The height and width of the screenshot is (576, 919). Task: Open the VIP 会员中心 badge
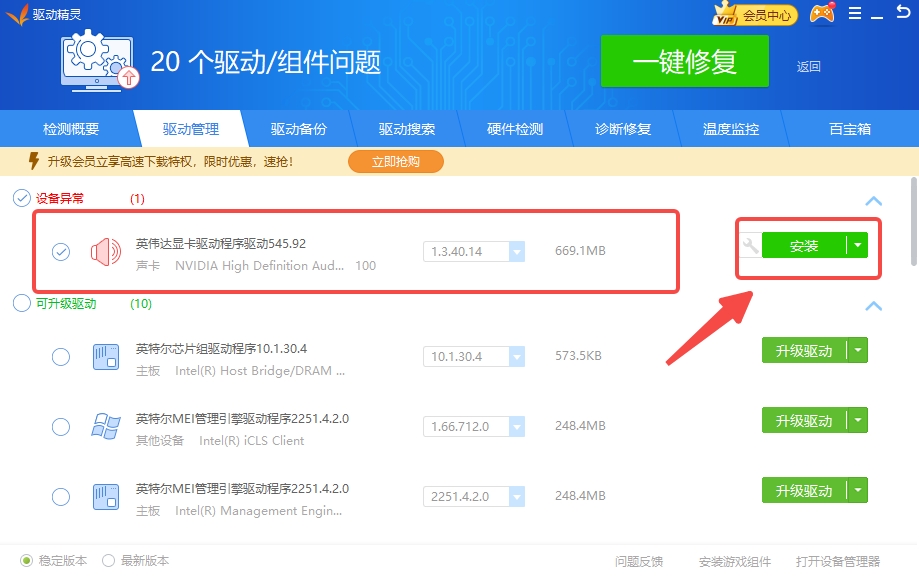754,14
